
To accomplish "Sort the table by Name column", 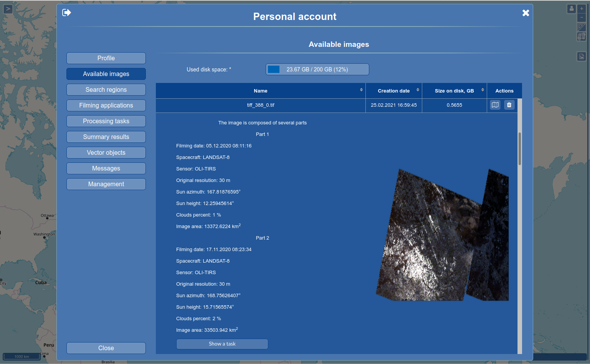I will (361, 90).
